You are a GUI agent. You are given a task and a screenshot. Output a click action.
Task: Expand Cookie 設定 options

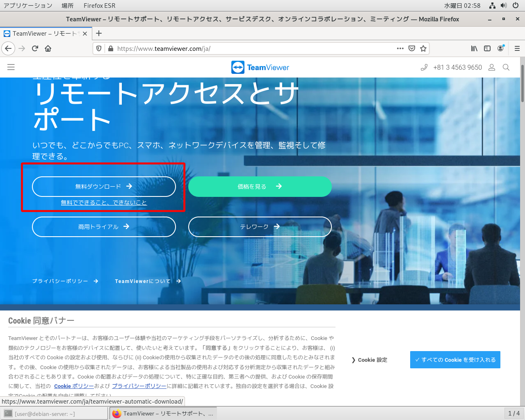point(370,360)
